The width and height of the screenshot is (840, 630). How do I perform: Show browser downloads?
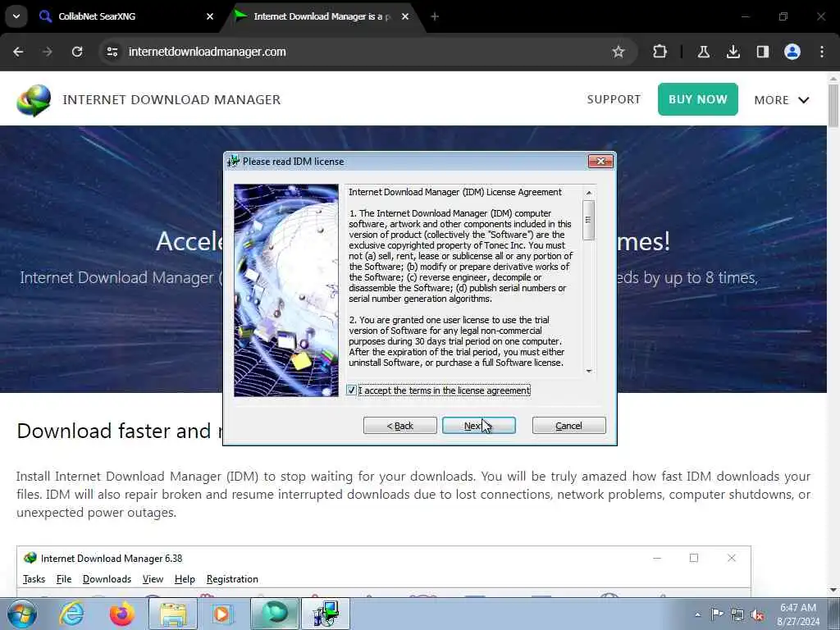[x=733, y=52]
